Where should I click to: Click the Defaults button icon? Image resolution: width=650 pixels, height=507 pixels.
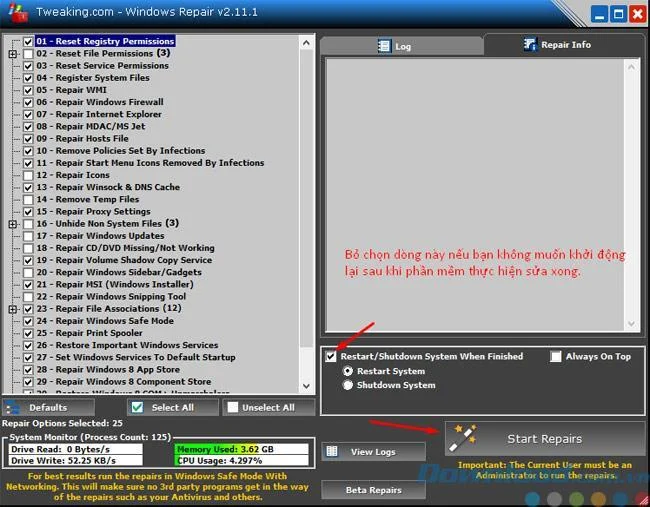(12, 408)
